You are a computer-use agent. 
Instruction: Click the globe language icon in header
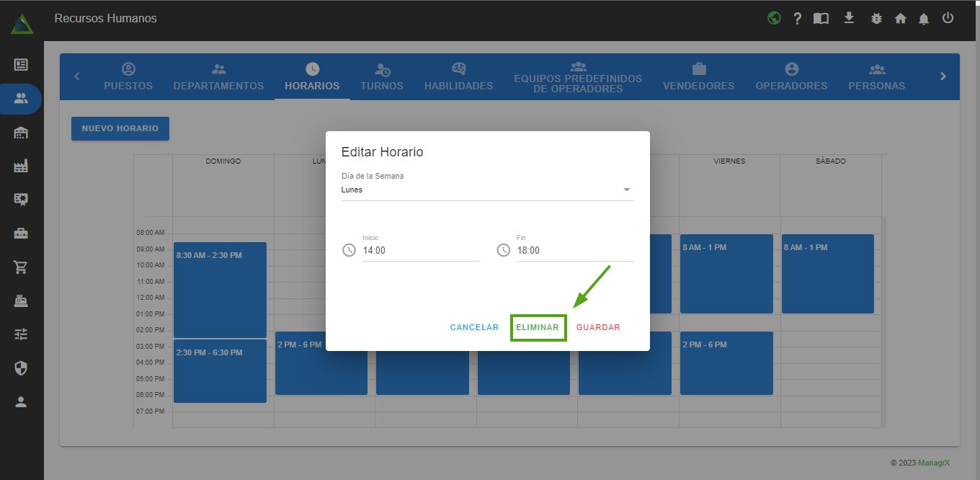click(x=774, y=19)
